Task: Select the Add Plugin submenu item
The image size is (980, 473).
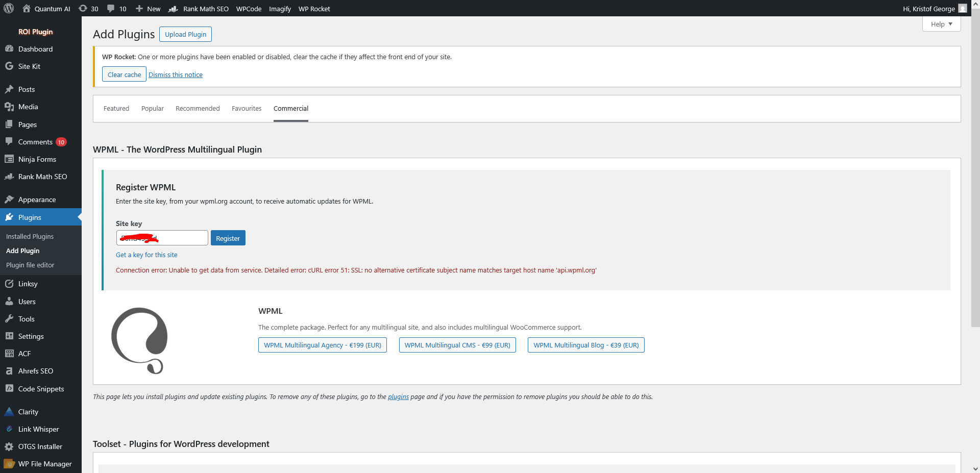Action: point(22,251)
